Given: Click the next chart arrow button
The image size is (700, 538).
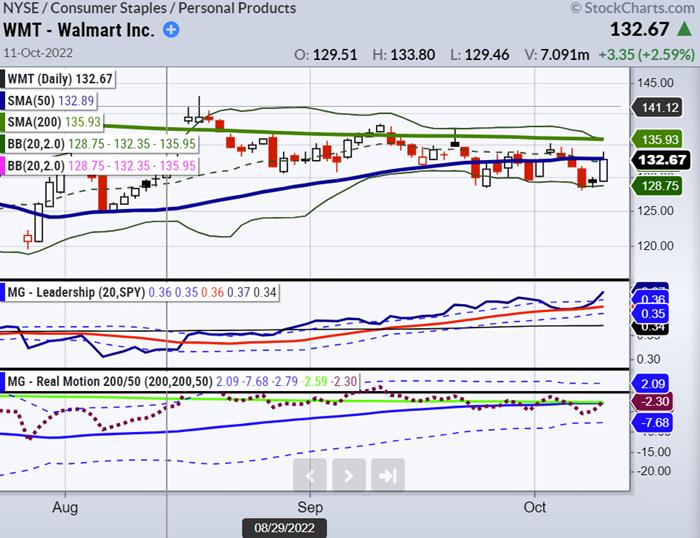Looking at the screenshot, I should [x=347, y=475].
